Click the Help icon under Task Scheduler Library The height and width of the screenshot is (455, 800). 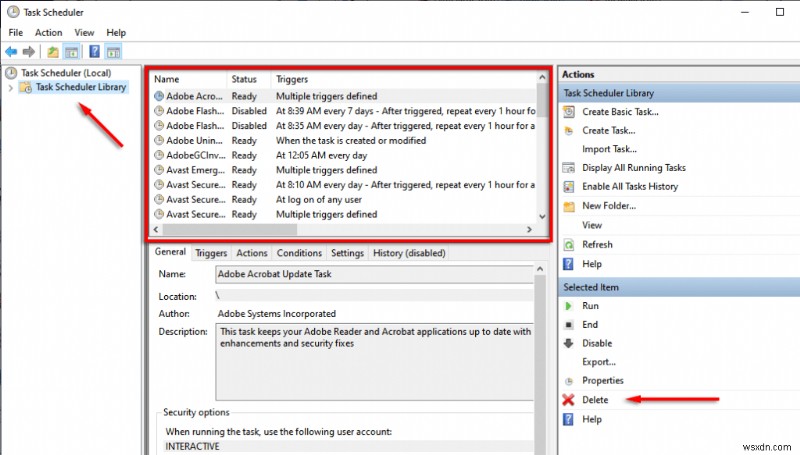(568, 264)
